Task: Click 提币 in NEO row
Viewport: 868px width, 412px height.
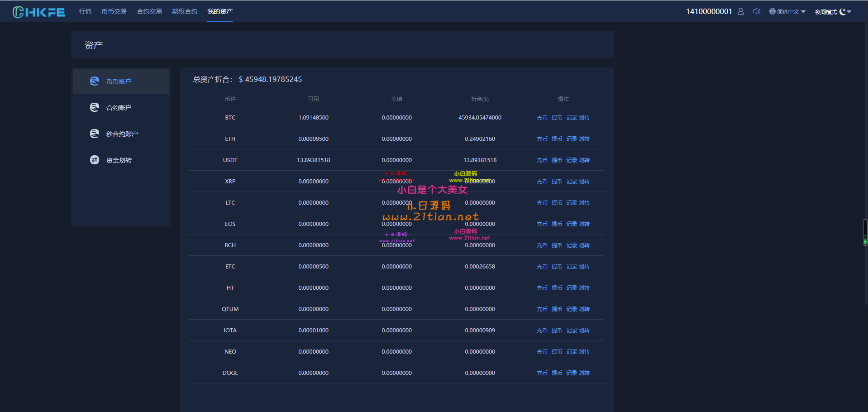Action: [557, 352]
